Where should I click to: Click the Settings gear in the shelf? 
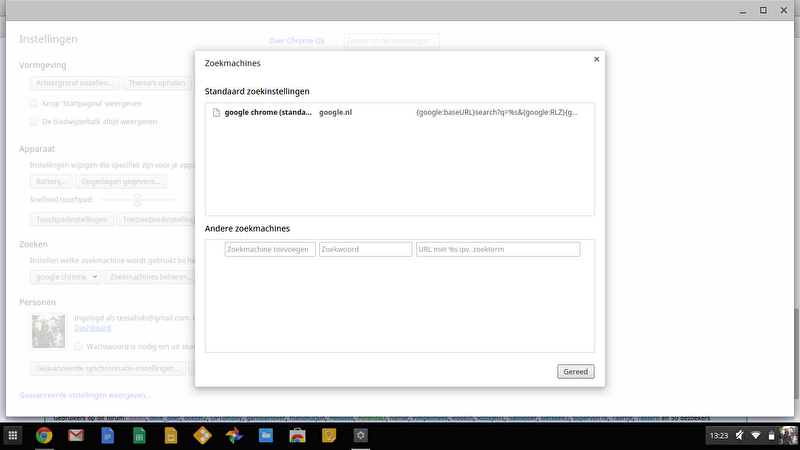coord(361,435)
